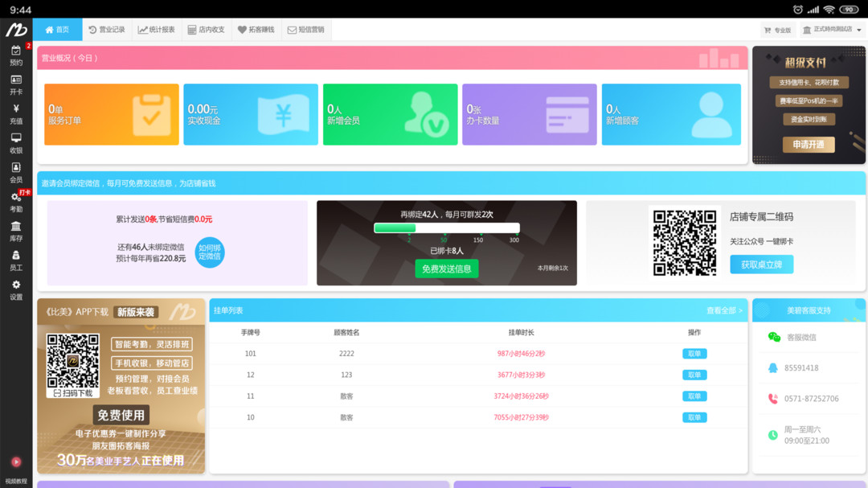The width and height of the screenshot is (868, 488).
Task: Launch the 收银 cashier tool
Action: pyautogui.click(x=16, y=142)
